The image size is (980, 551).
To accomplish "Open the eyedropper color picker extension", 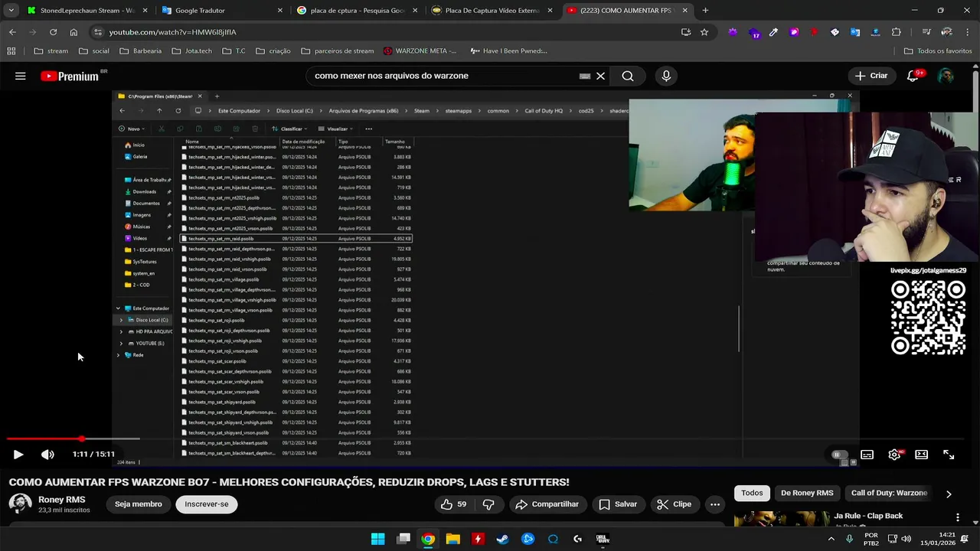I will click(x=773, y=32).
